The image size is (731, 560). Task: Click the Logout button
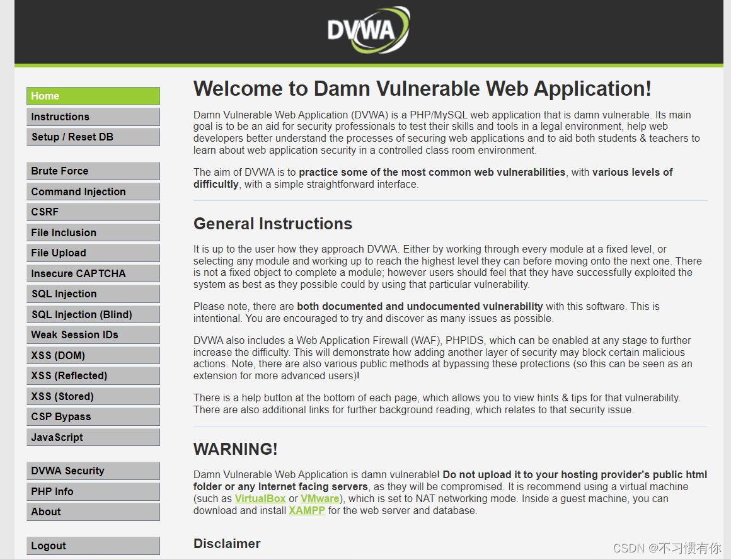pyautogui.click(x=93, y=546)
